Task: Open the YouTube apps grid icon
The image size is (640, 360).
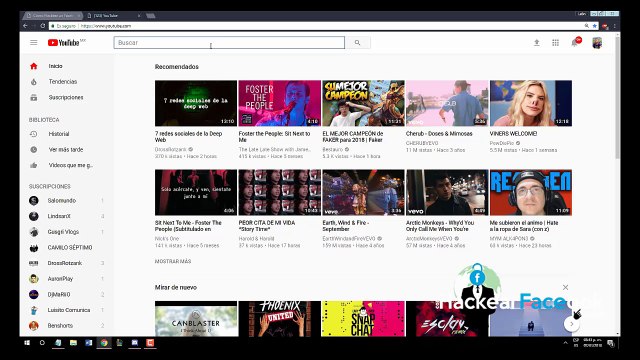Action: (555, 42)
